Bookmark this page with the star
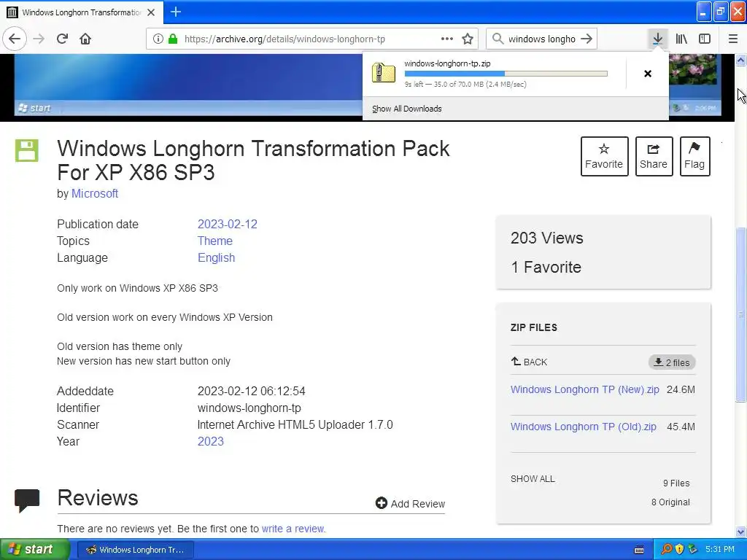 click(x=468, y=39)
